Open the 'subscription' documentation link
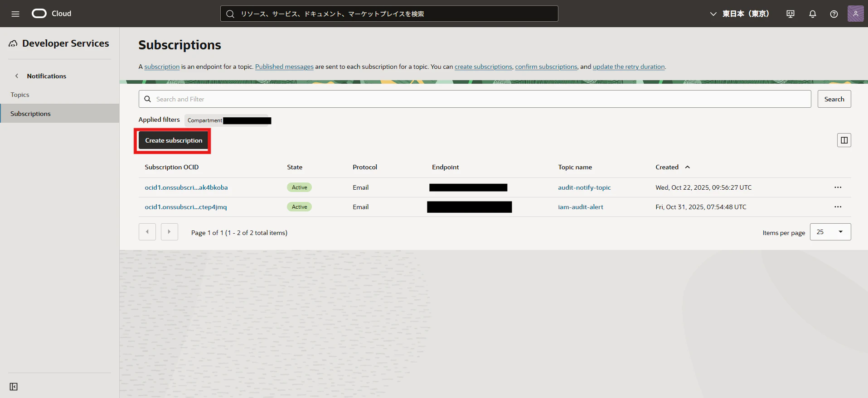 tap(162, 67)
